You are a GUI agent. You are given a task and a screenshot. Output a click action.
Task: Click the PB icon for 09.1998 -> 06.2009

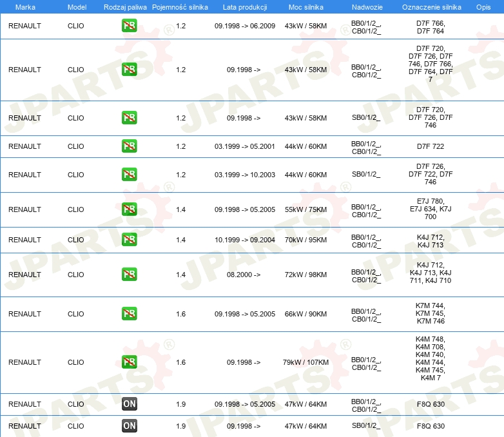(x=129, y=26)
